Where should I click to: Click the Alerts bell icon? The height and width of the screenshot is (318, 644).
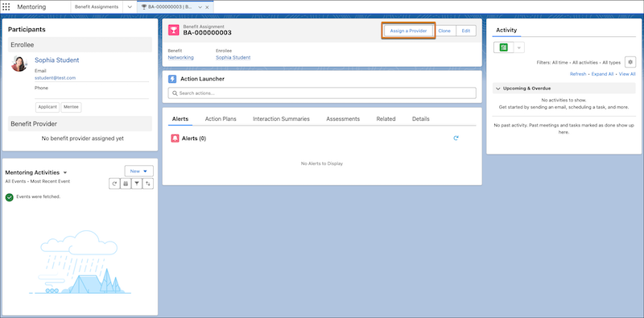(175, 138)
